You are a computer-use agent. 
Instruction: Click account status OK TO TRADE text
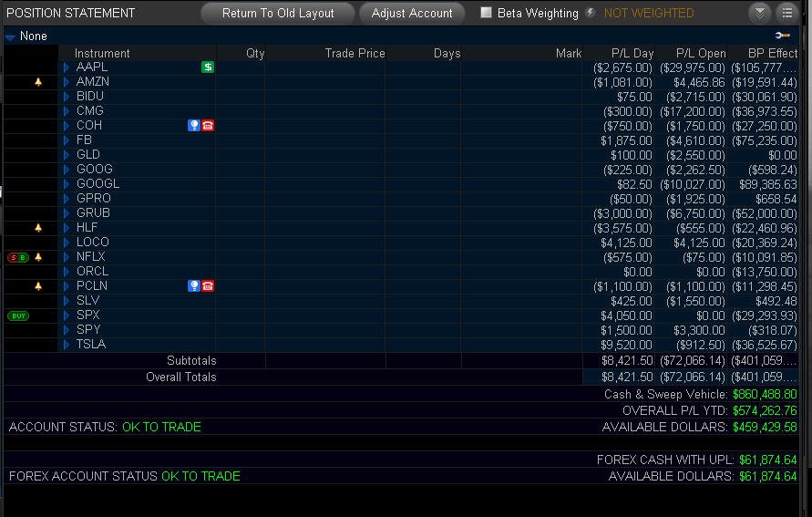point(161,427)
